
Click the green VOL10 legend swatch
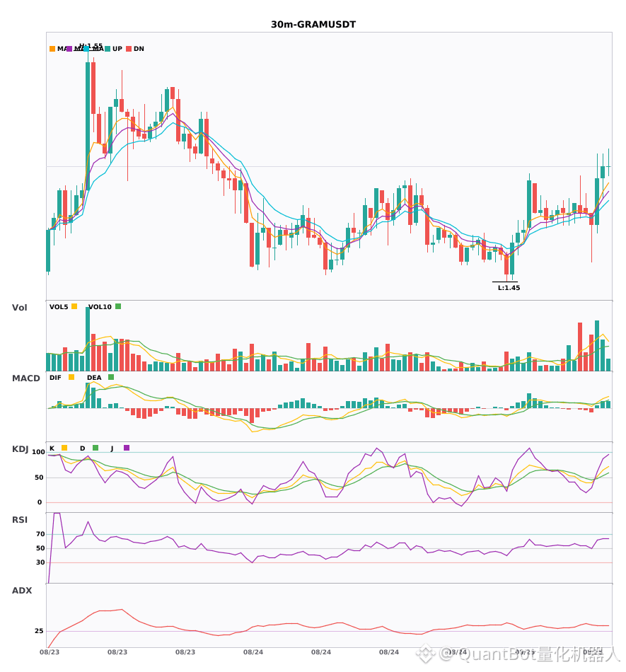118,306
